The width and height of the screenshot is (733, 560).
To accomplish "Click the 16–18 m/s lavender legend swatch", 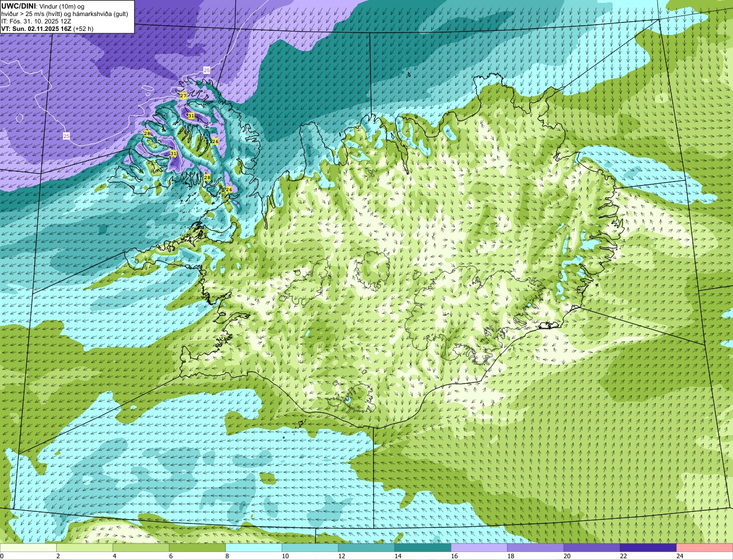I will (x=479, y=547).
